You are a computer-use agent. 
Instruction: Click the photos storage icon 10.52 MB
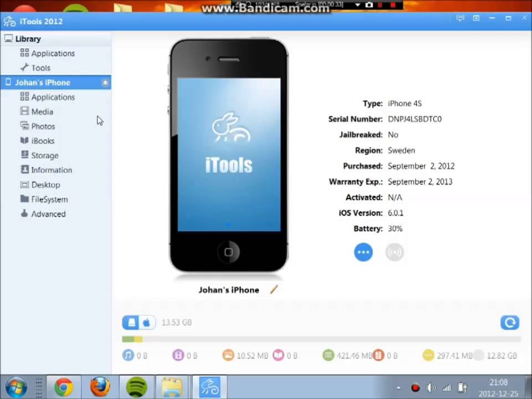click(x=228, y=355)
